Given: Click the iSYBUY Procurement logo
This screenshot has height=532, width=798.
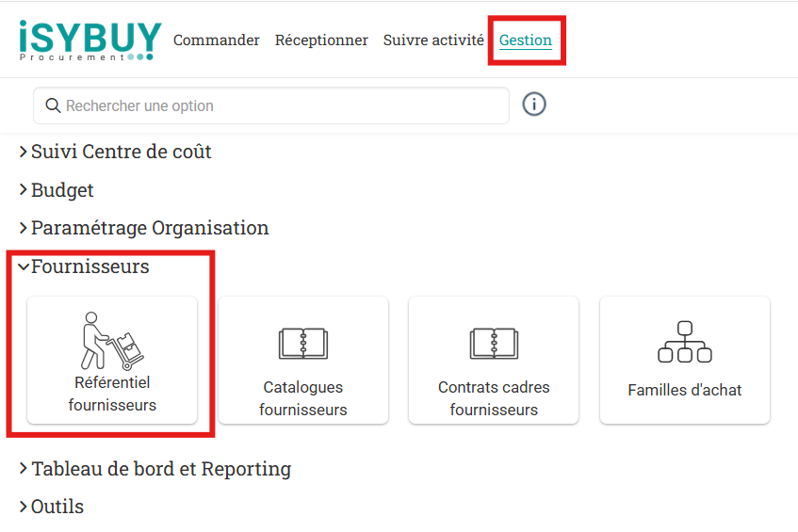Looking at the screenshot, I should pos(90,40).
